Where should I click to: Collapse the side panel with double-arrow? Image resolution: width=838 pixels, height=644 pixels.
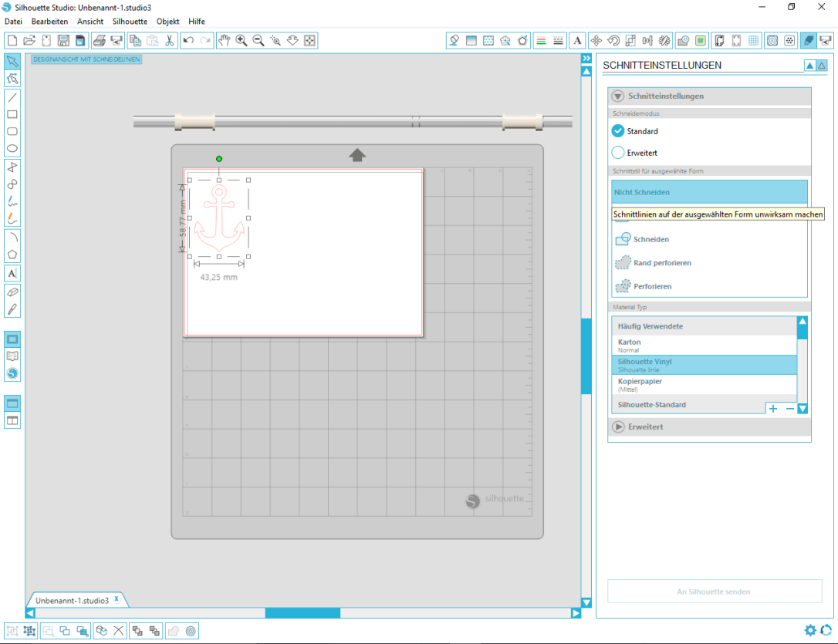[x=586, y=59]
